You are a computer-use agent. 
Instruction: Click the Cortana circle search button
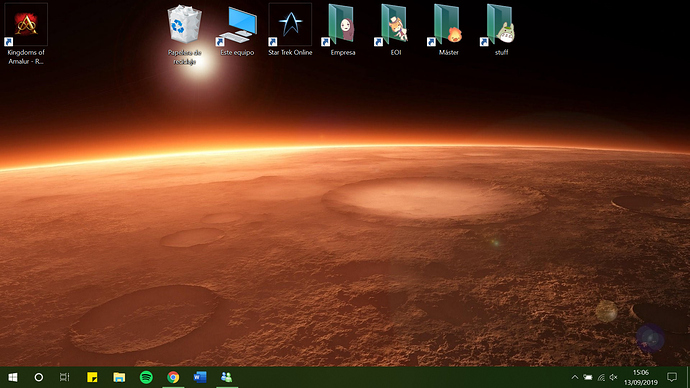[39, 377]
